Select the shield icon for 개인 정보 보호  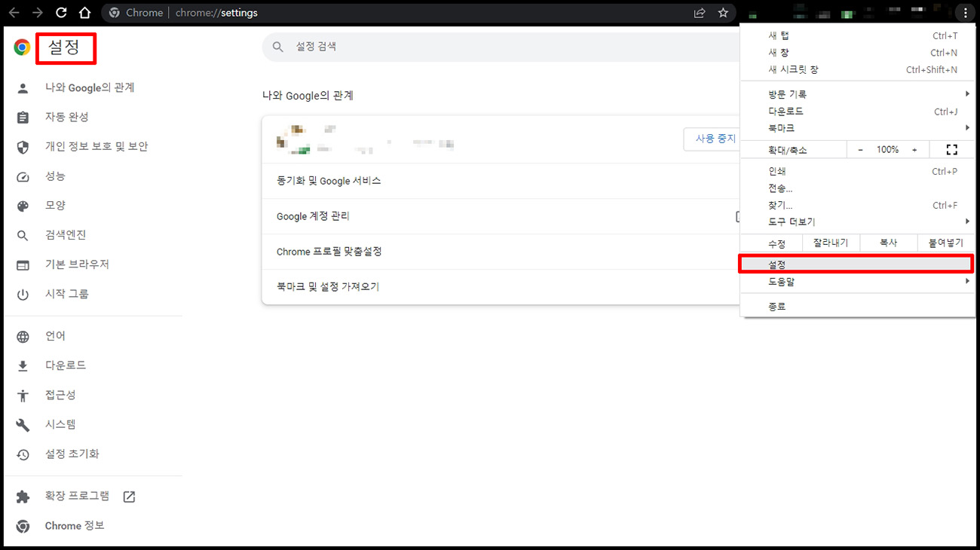click(x=23, y=147)
